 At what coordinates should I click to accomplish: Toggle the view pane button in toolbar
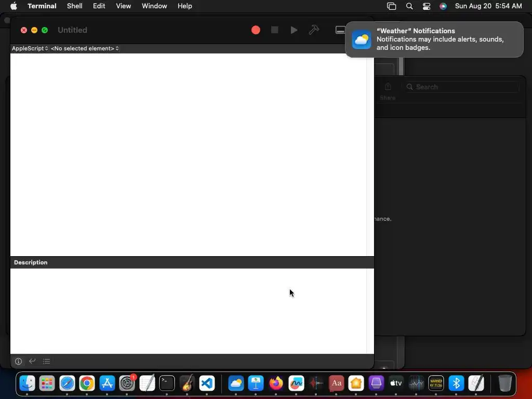340,30
